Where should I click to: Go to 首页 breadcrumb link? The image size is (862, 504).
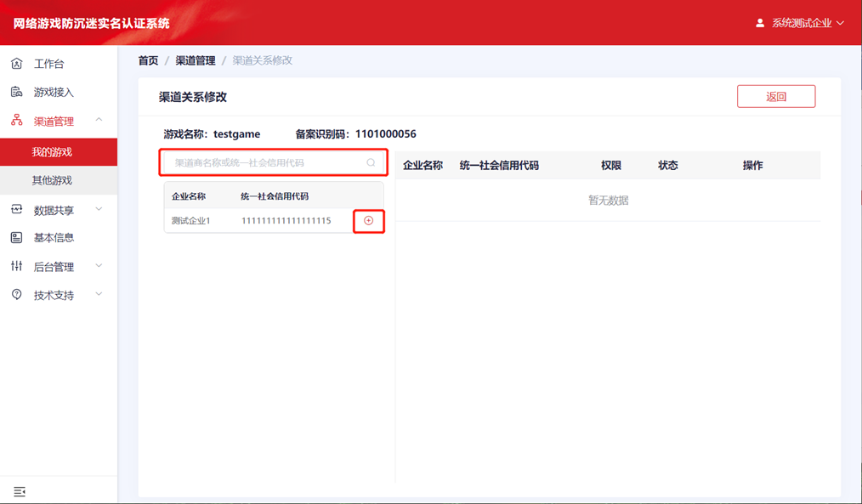tap(148, 60)
